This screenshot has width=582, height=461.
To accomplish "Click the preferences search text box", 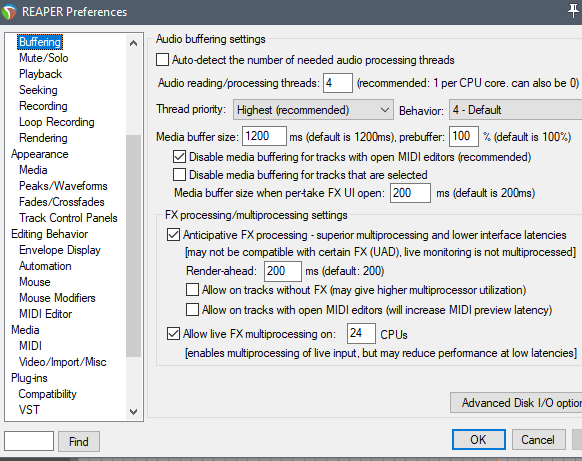I will pyautogui.click(x=29, y=441).
